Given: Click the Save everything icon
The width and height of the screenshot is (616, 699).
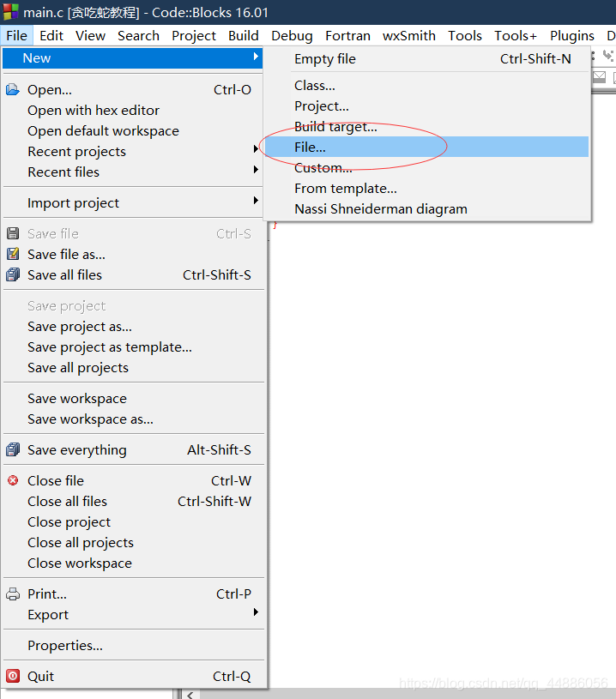Looking at the screenshot, I should click(x=13, y=449).
